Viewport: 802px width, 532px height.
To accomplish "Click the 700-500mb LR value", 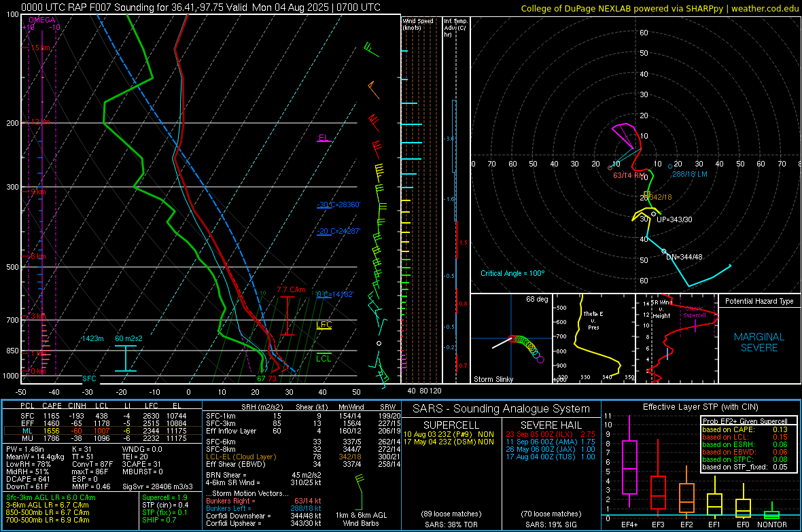I will [x=48, y=520].
